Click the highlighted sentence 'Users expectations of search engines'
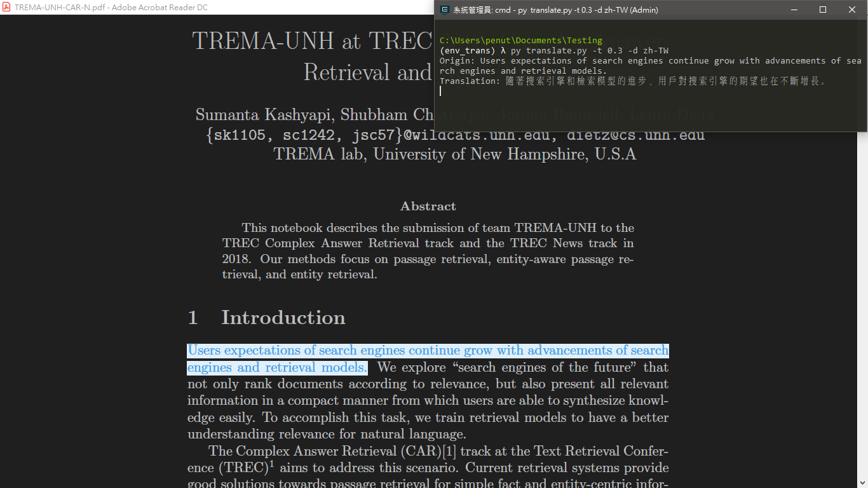Screen dimensions: 868x488 [428, 359]
